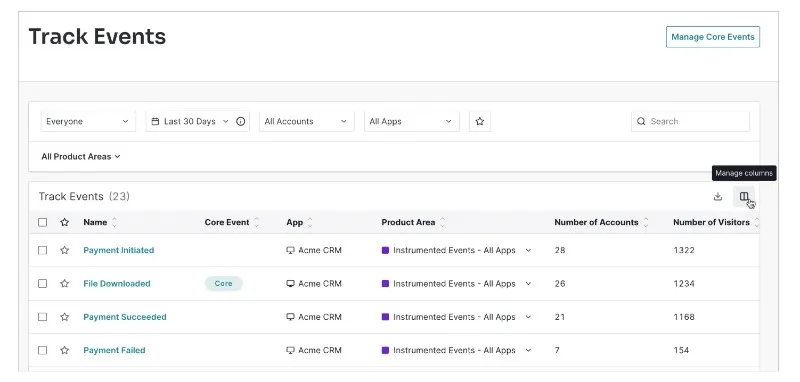The image size is (800, 382).
Task: Open product area chevron for File Downloaded
Action: 528,284
